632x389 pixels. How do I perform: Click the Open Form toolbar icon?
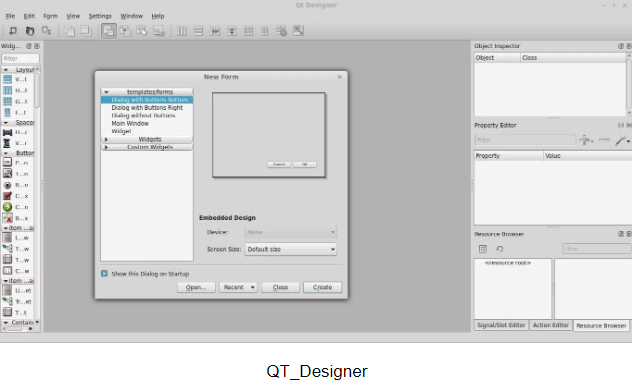30,31
